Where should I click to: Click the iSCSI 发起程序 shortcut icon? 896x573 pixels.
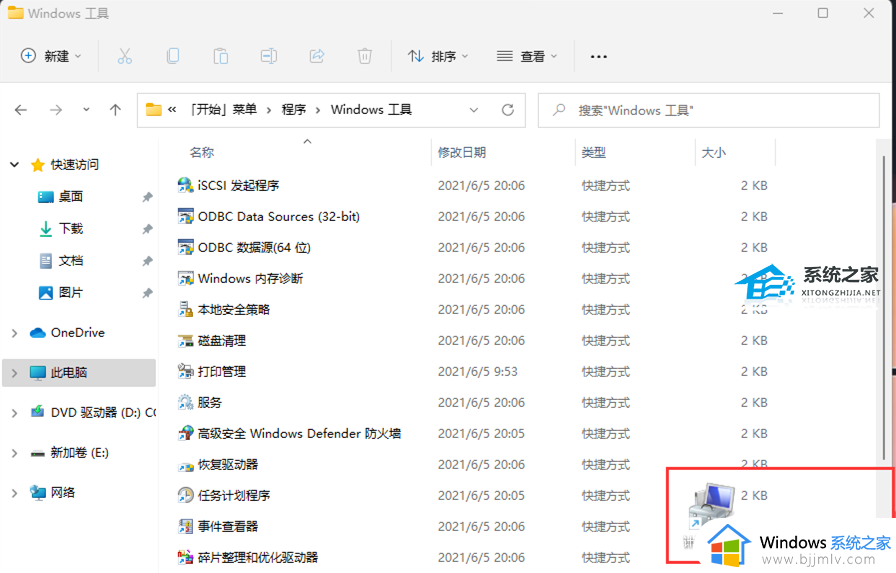tap(185, 185)
